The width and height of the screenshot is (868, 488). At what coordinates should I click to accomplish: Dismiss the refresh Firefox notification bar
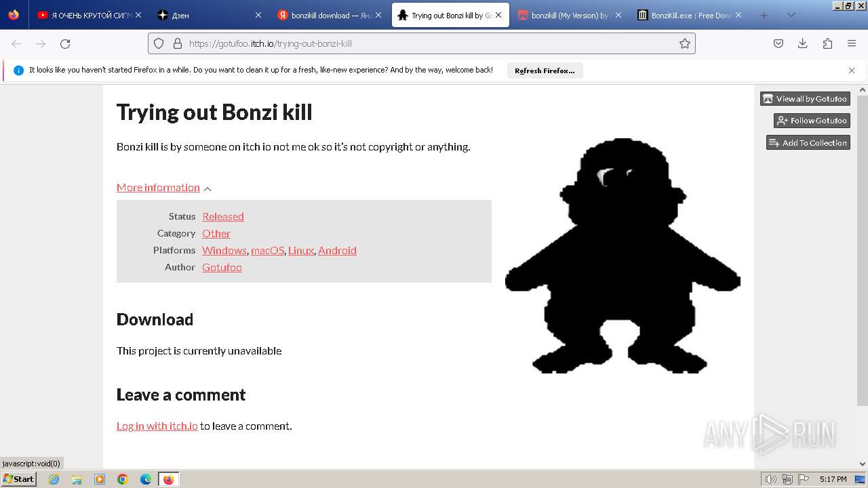852,70
